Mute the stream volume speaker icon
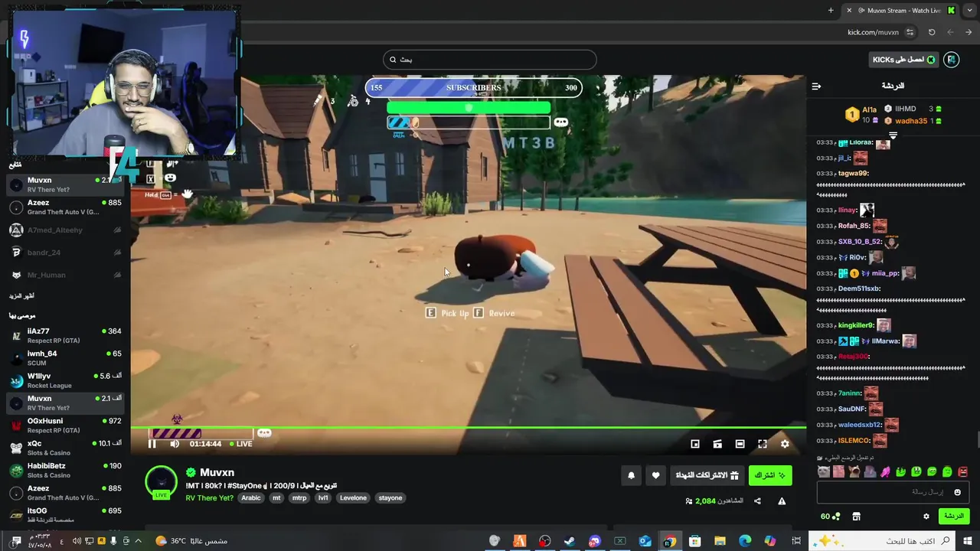Viewport: 980px width, 551px height. tap(175, 444)
